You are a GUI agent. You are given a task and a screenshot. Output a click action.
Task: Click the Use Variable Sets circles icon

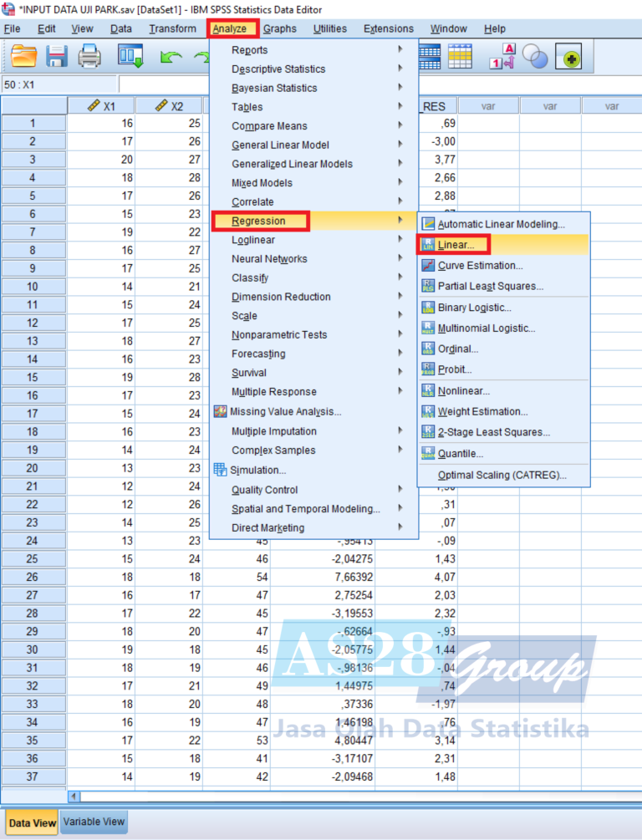(x=536, y=56)
